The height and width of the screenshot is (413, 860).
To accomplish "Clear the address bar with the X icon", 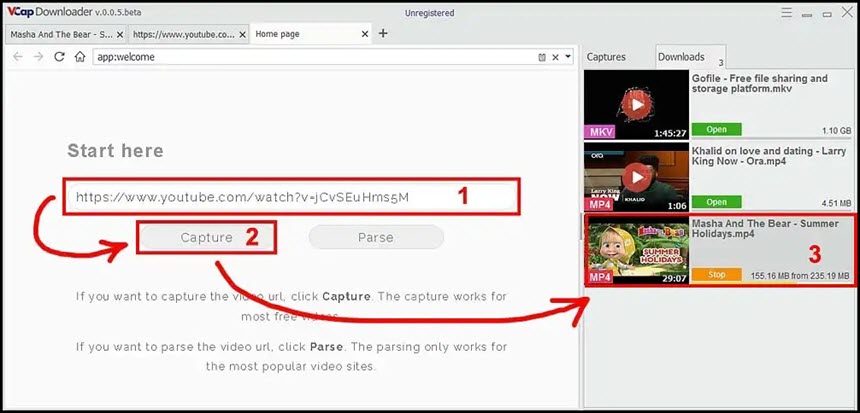I will [x=555, y=57].
